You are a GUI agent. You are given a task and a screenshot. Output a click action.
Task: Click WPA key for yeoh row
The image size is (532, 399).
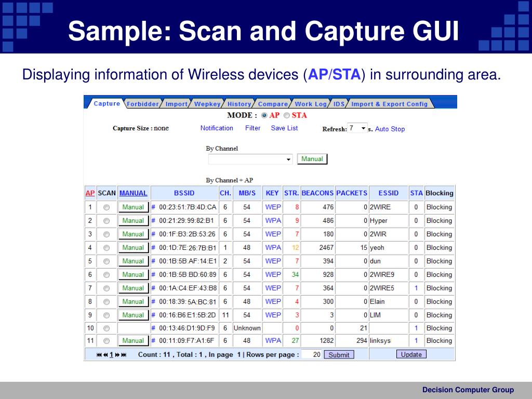273,248
